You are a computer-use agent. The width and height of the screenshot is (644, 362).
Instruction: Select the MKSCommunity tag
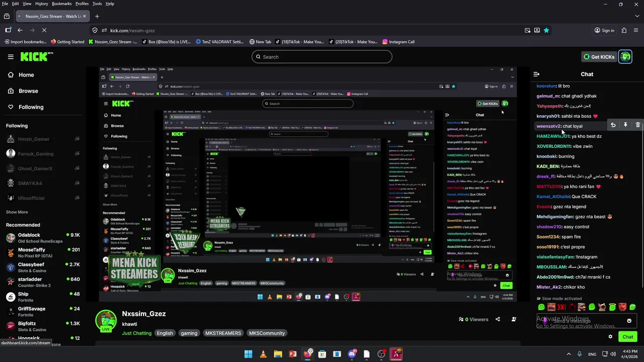[x=267, y=333]
